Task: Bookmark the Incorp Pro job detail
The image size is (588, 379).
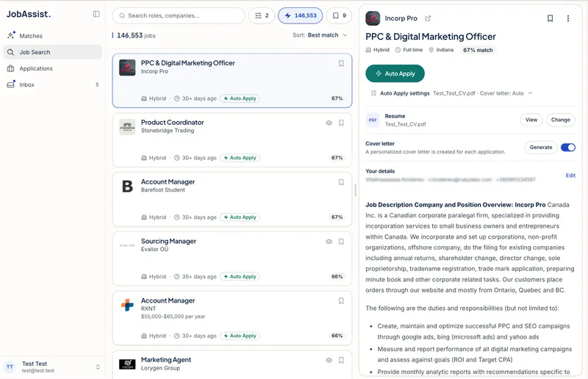Action: 550,18
